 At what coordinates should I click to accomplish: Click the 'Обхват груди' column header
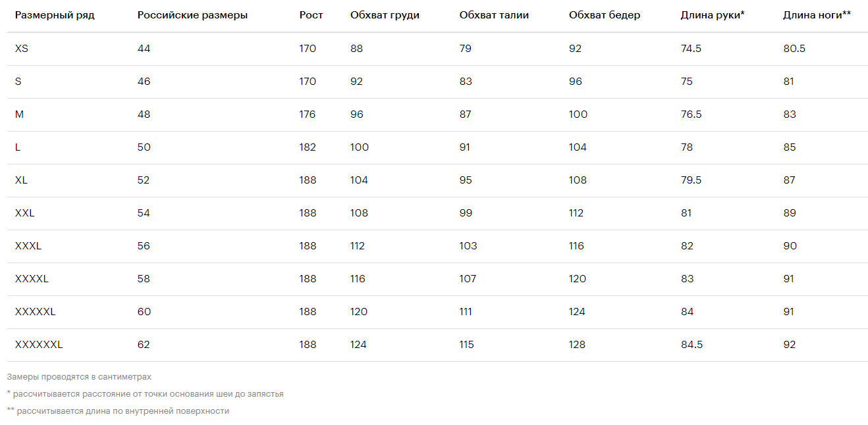[385, 15]
